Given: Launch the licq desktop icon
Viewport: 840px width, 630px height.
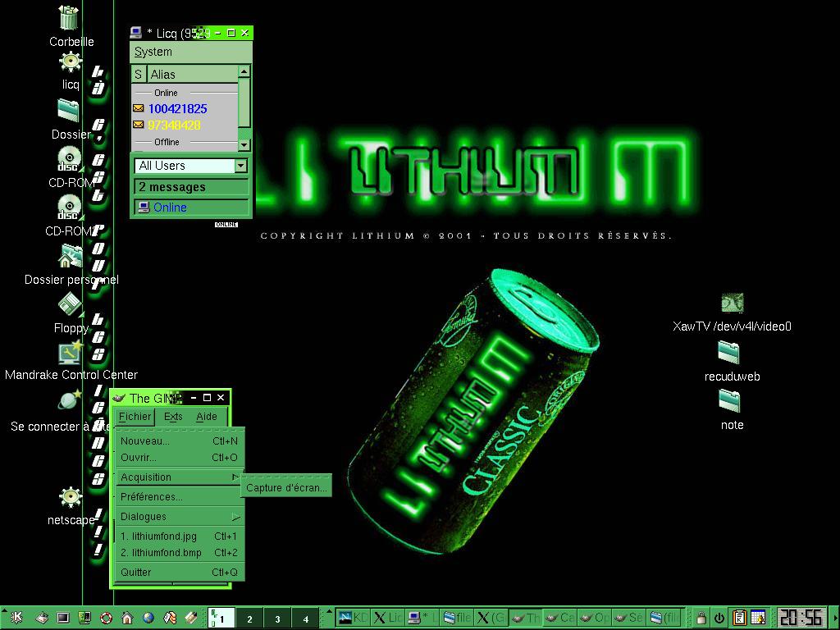Looking at the screenshot, I should pos(71,62).
